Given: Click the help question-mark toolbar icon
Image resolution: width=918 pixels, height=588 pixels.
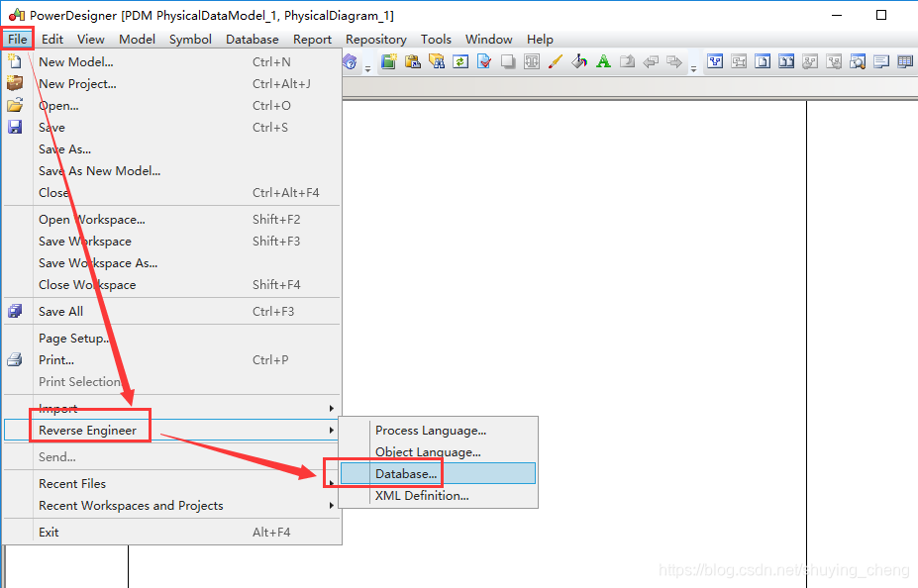Looking at the screenshot, I should coord(350,61).
